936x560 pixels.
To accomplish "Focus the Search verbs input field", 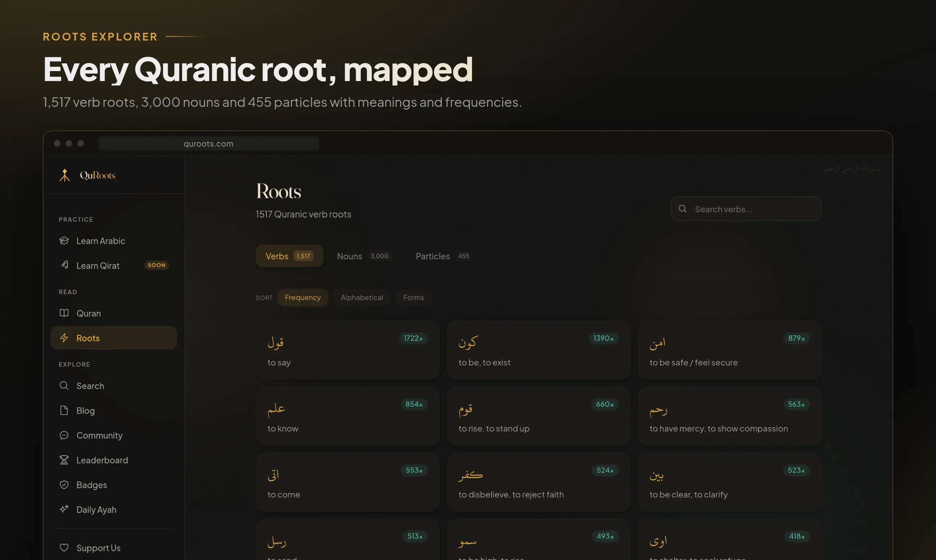I will coord(746,209).
